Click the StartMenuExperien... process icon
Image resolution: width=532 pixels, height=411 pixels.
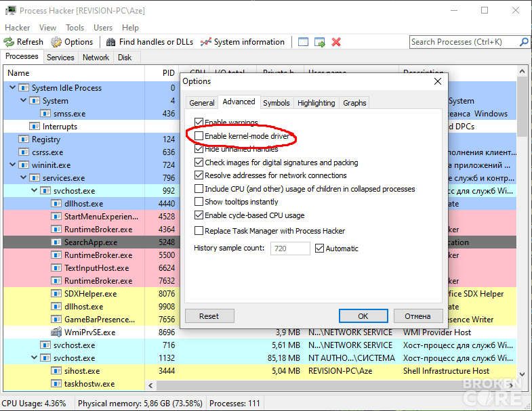56,217
